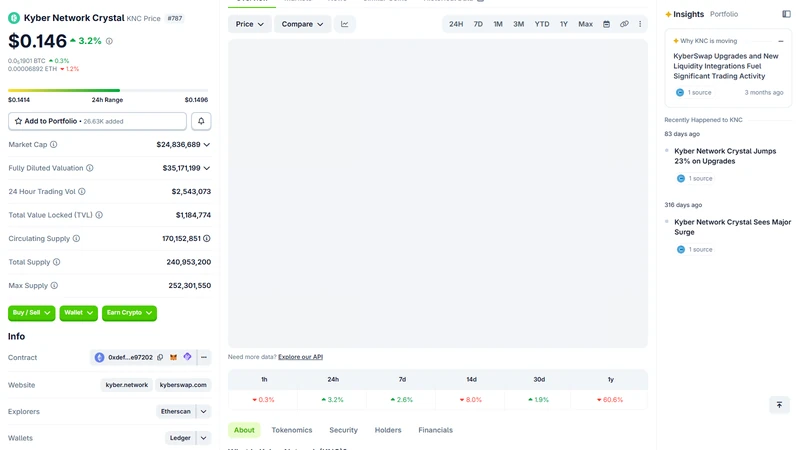
Task: Open the Buy / Sell dropdown
Action: coord(32,313)
